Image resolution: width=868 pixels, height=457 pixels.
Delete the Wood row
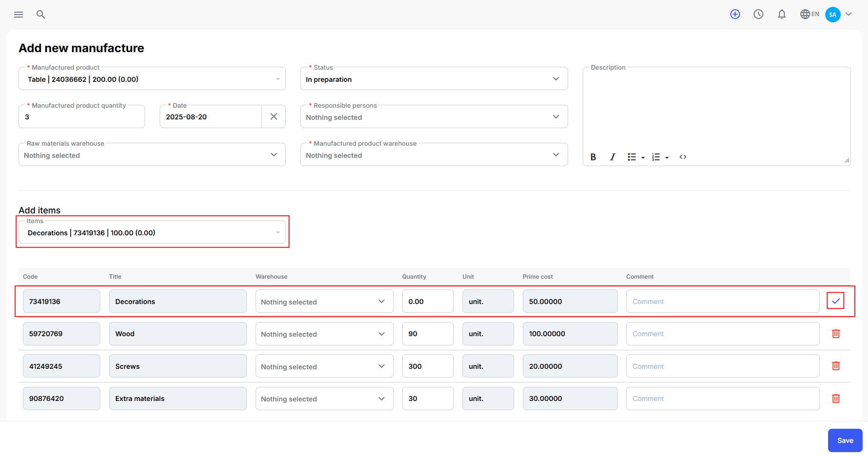point(836,334)
